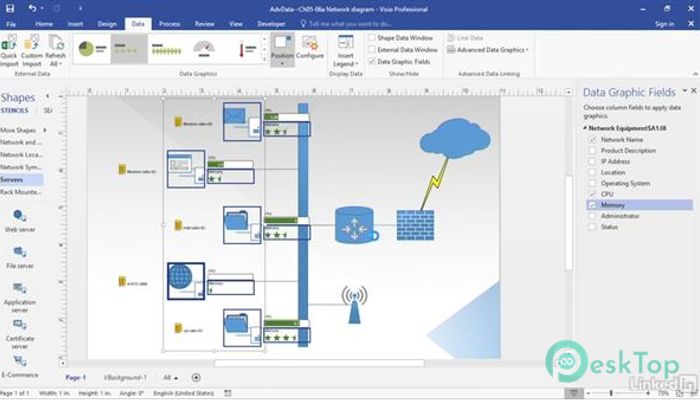Viewport: 700px width, 400px height.
Task: Open the Servers stencil
Action: click(x=21, y=179)
